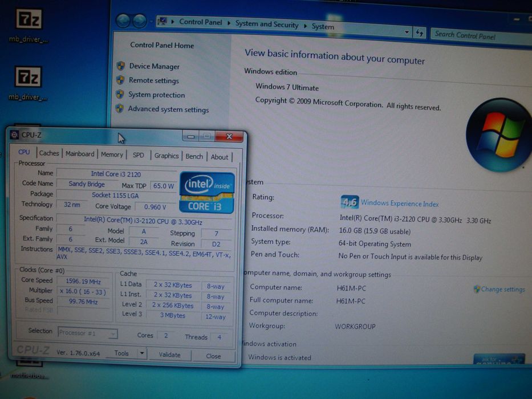Viewport: 532px width, 399px height.
Task: Open the Processor #1 selection combo box
Action: pyautogui.click(x=88, y=333)
